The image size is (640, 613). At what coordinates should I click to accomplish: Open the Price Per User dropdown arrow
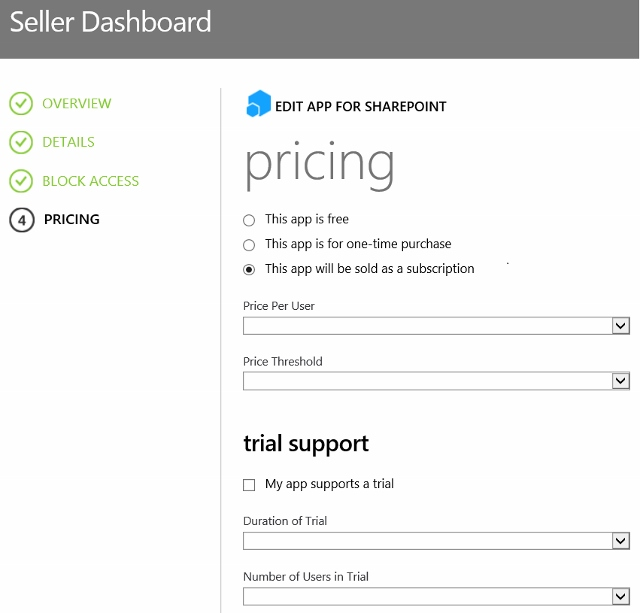620,326
